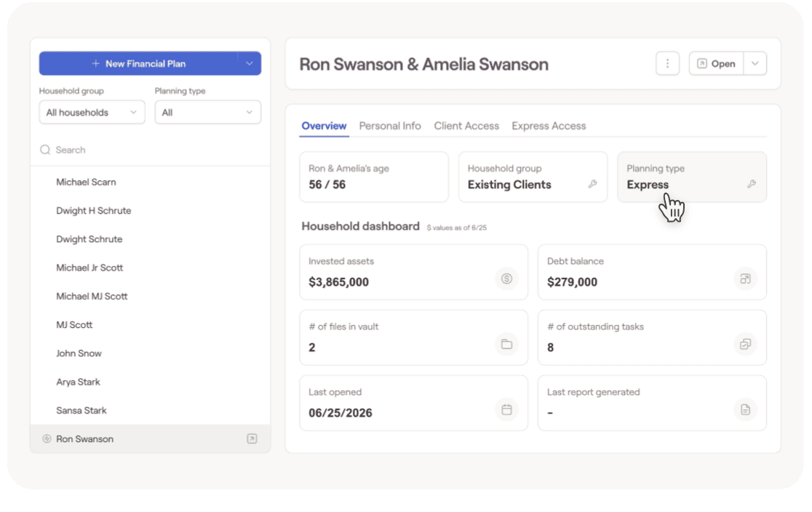The height and width of the screenshot is (512, 812).
Task: Expand the New Financial Plan dropdown arrow
Action: [x=249, y=64]
